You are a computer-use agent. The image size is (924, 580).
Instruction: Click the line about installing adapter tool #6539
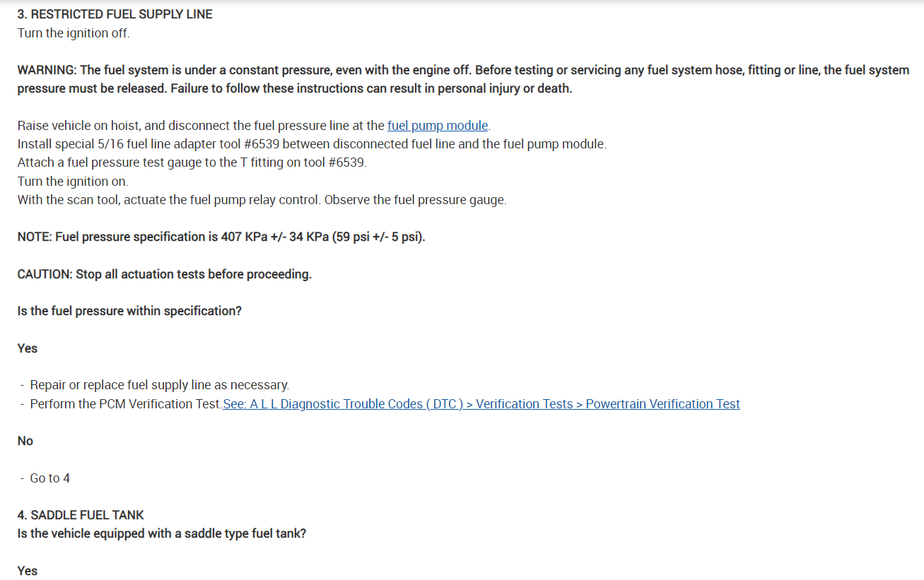(312, 144)
